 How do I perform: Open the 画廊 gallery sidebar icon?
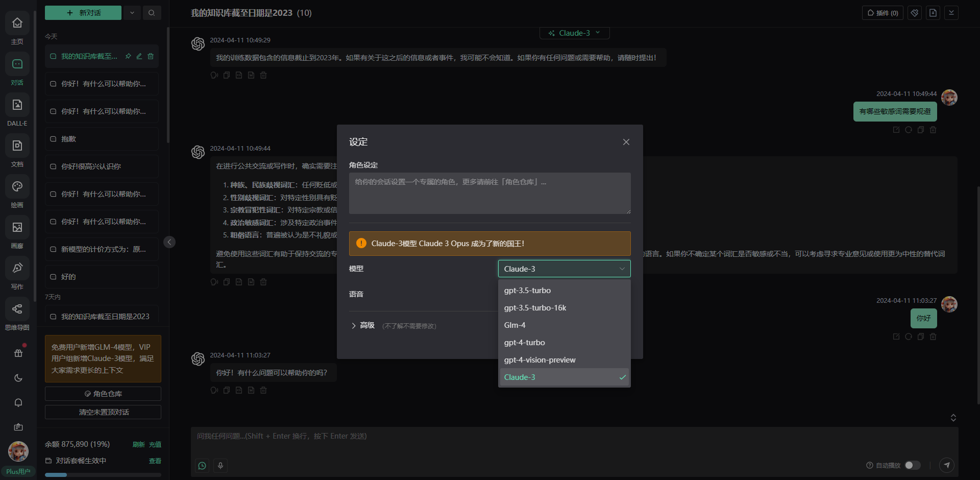[x=17, y=228]
